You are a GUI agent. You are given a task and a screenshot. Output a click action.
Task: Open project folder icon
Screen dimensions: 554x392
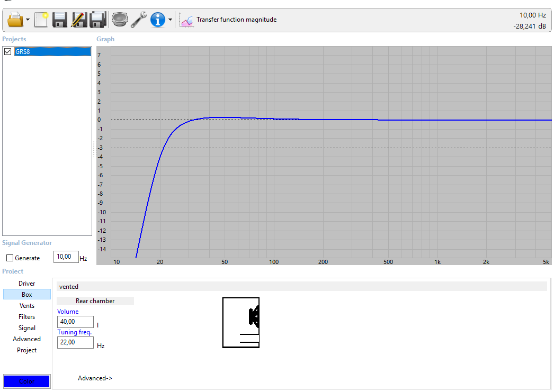15,20
